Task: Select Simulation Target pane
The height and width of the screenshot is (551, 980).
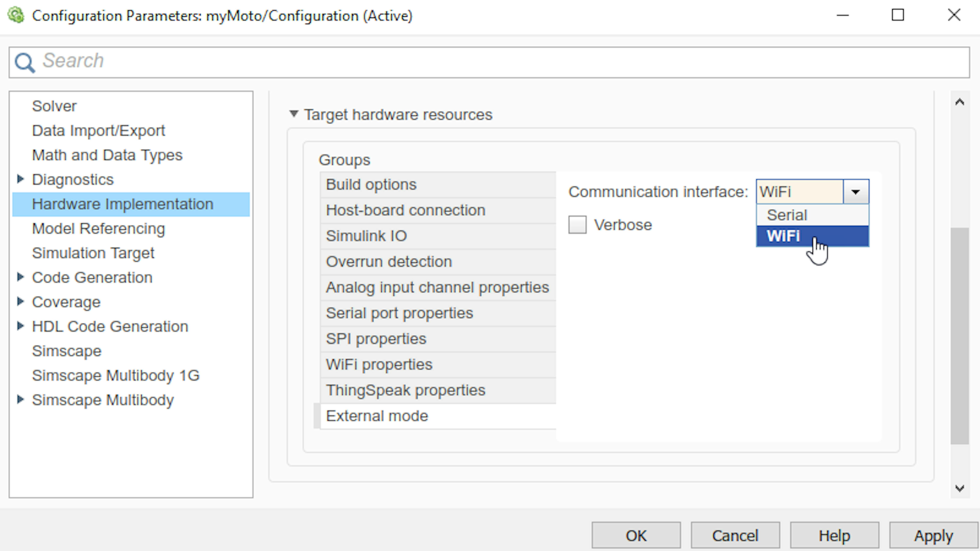Action: pyautogui.click(x=93, y=253)
